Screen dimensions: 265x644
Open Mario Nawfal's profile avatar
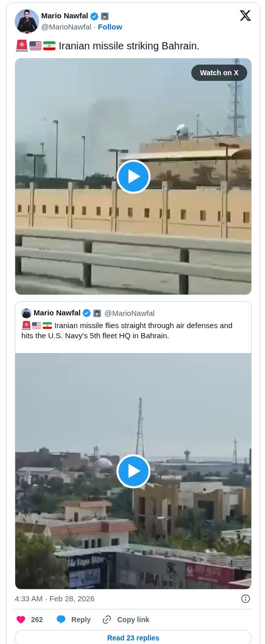pos(27,21)
